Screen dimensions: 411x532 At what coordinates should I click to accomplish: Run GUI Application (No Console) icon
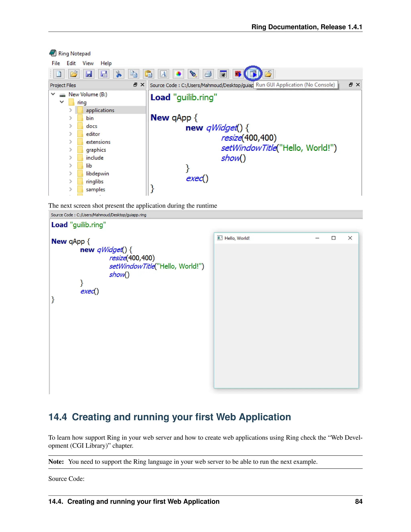(253, 73)
